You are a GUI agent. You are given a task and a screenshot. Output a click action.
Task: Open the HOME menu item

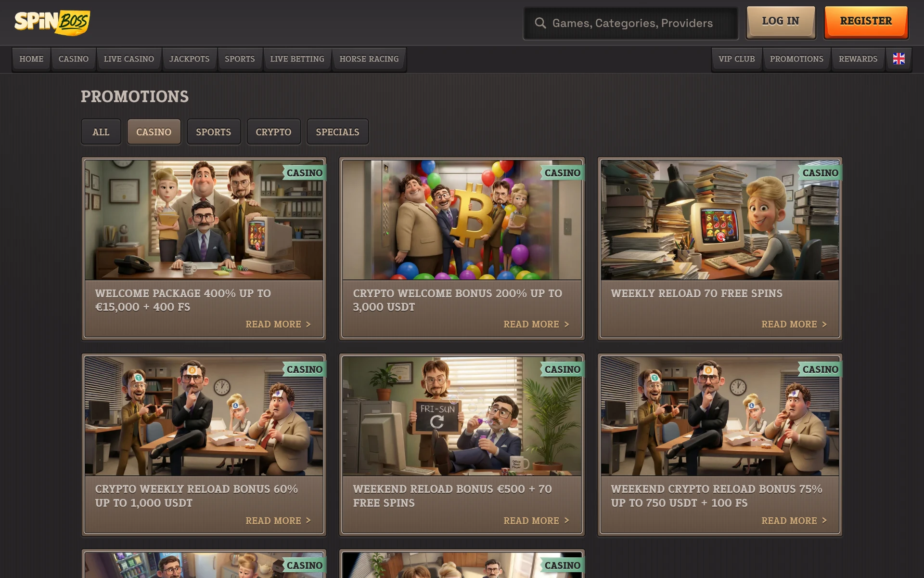[x=31, y=59]
